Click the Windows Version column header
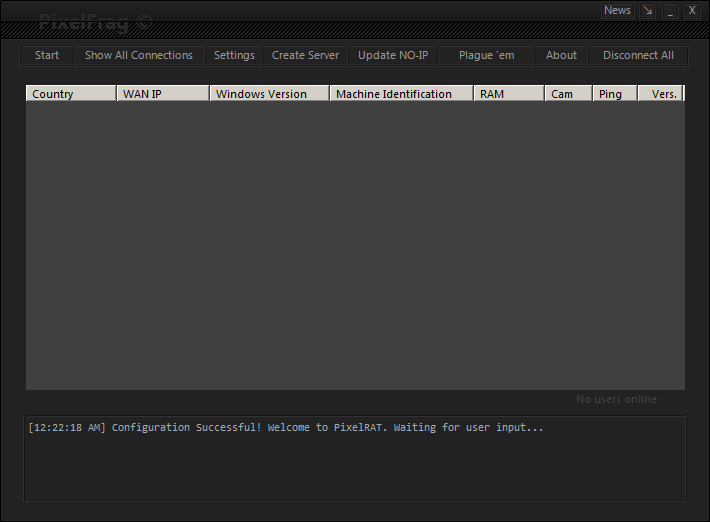 (x=269, y=94)
